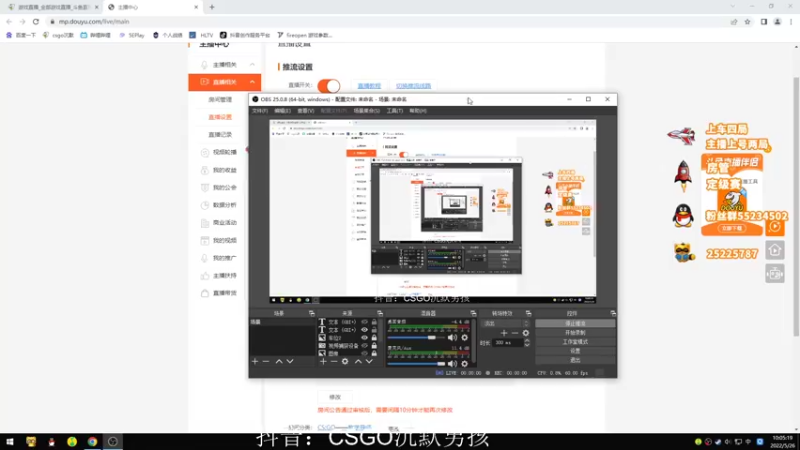The image size is (800, 450).
Task: Toggle lock on the 视频捕获设备 source
Action: pyautogui.click(x=374, y=345)
